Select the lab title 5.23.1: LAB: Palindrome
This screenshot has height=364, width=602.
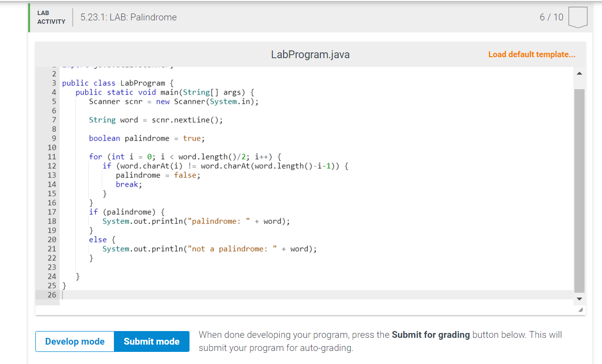click(127, 17)
